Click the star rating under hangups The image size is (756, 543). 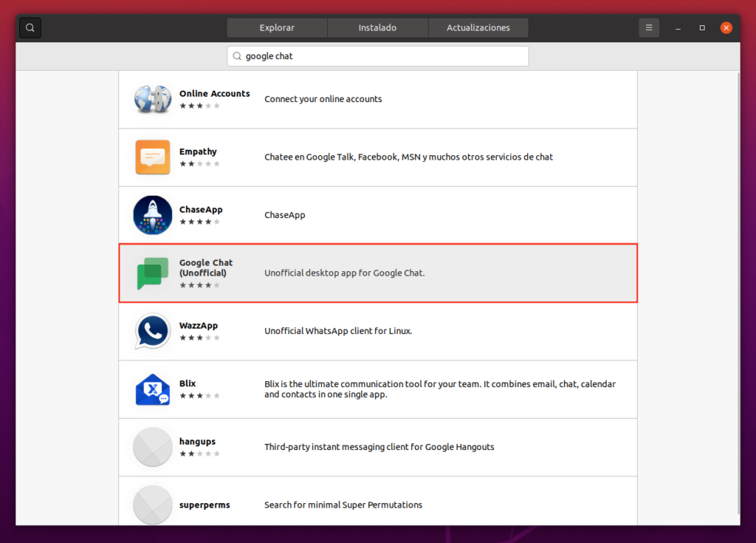coord(199,453)
